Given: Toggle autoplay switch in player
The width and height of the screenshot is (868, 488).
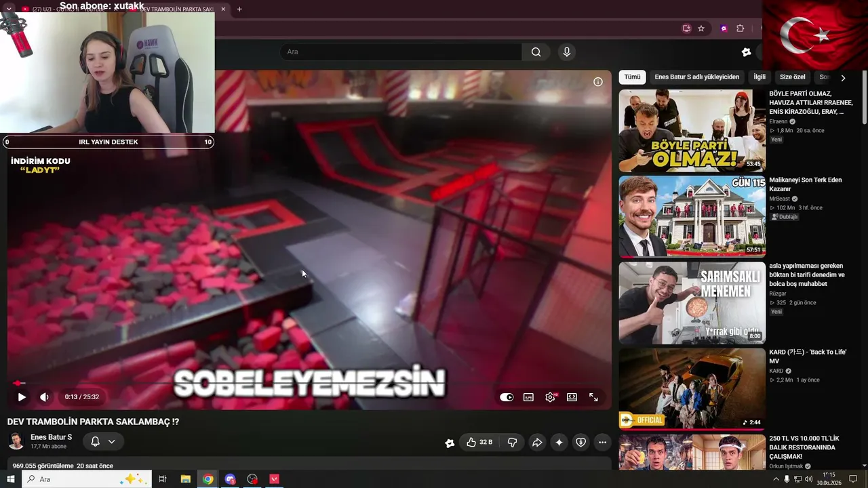Looking at the screenshot, I should 507,397.
